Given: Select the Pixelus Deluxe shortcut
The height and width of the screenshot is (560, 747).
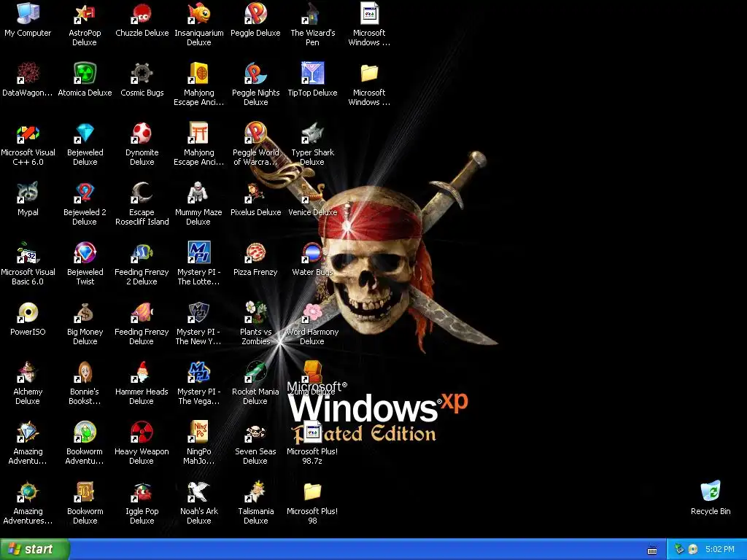Looking at the screenshot, I should coord(256,192).
